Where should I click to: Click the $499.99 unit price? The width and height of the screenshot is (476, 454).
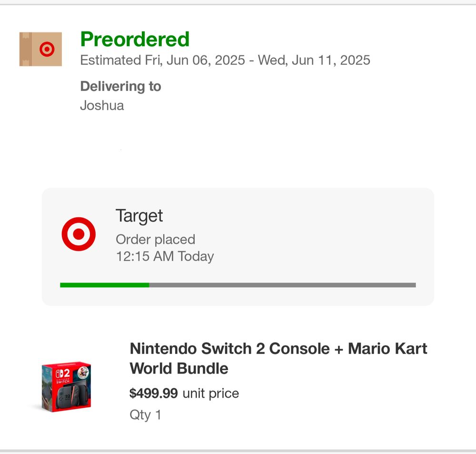coord(154,393)
